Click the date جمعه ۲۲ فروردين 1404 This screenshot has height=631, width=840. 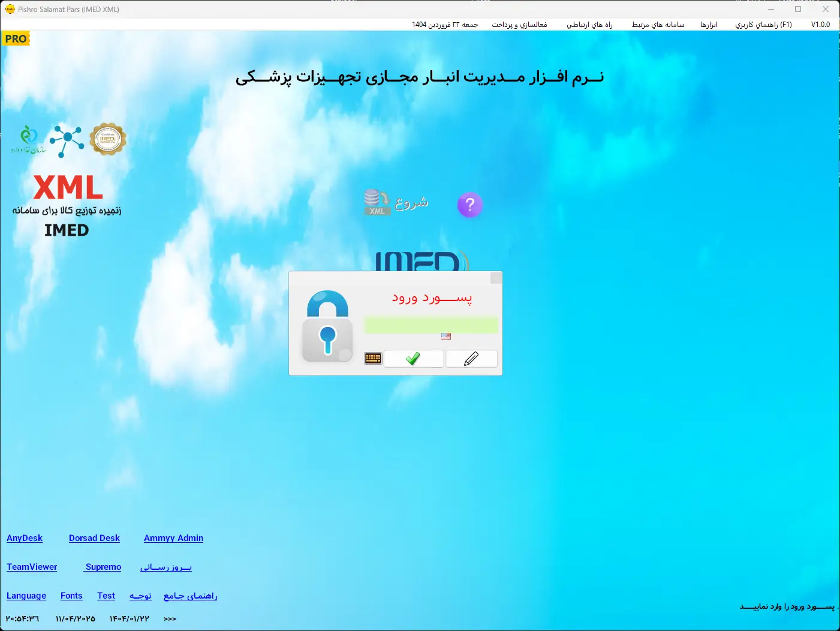(x=445, y=25)
